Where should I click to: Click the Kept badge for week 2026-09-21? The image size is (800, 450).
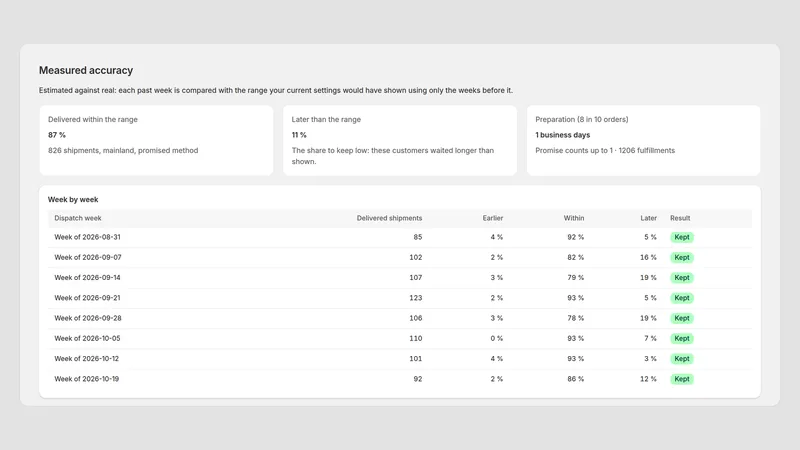tap(682, 298)
